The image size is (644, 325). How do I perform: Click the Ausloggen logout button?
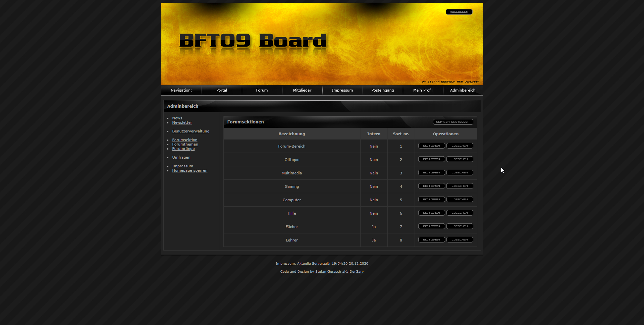[459, 12]
